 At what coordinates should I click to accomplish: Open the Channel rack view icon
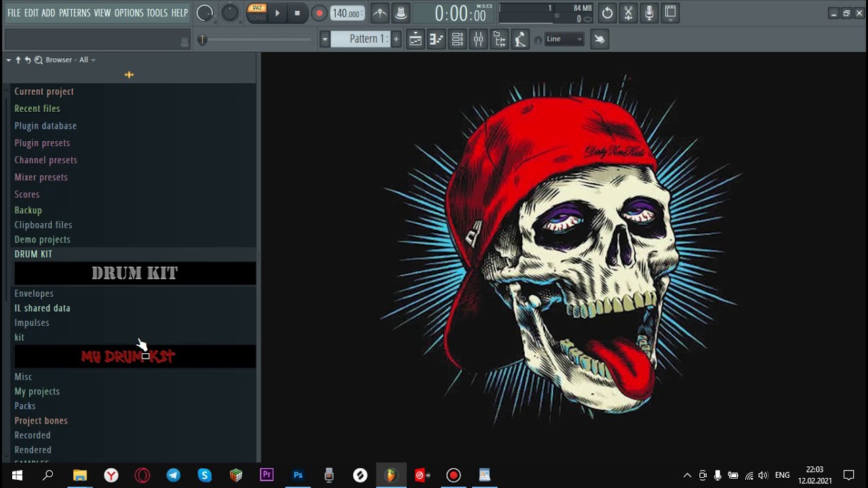(457, 39)
